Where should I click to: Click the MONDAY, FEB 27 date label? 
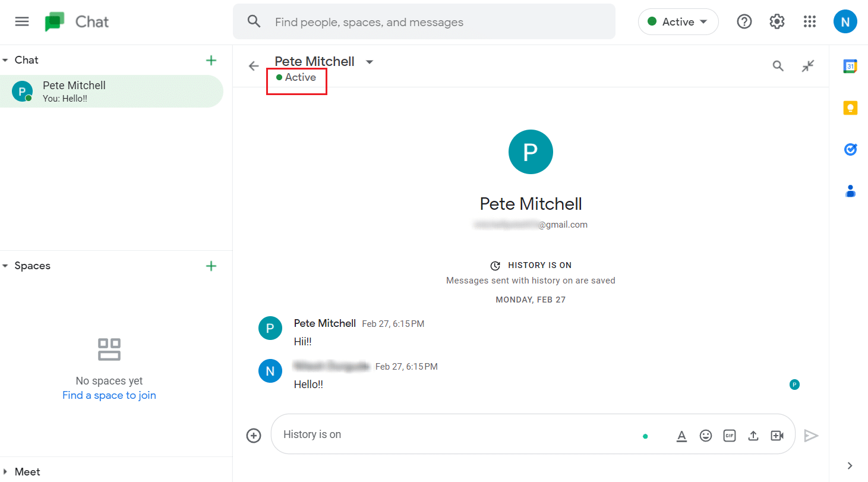click(x=531, y=300)
